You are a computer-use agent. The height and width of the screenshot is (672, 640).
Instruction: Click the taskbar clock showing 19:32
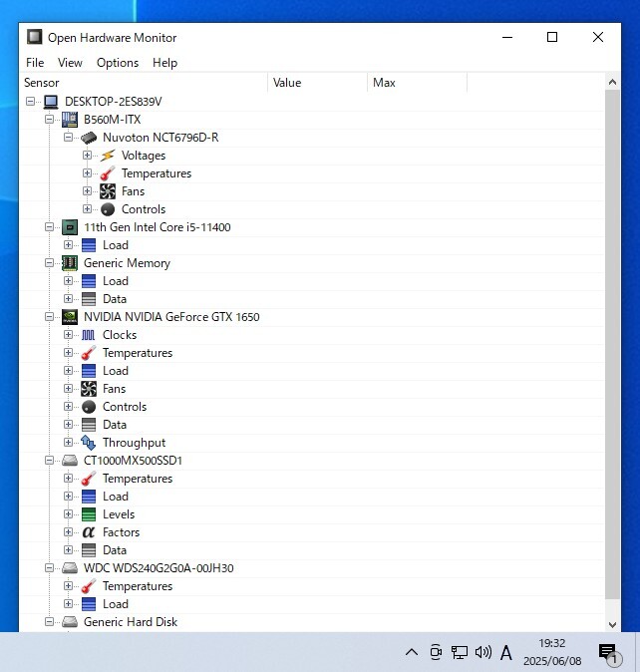(552, 652)
